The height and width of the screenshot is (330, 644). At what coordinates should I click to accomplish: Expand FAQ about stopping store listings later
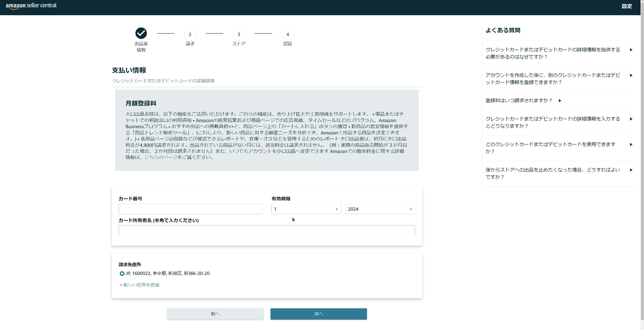(x=559, y=173)
